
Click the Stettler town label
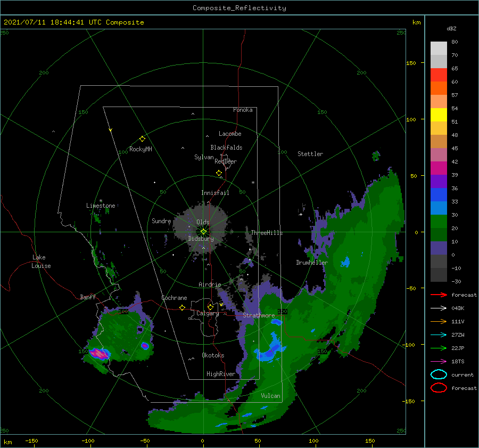click(x=310, y=154)
